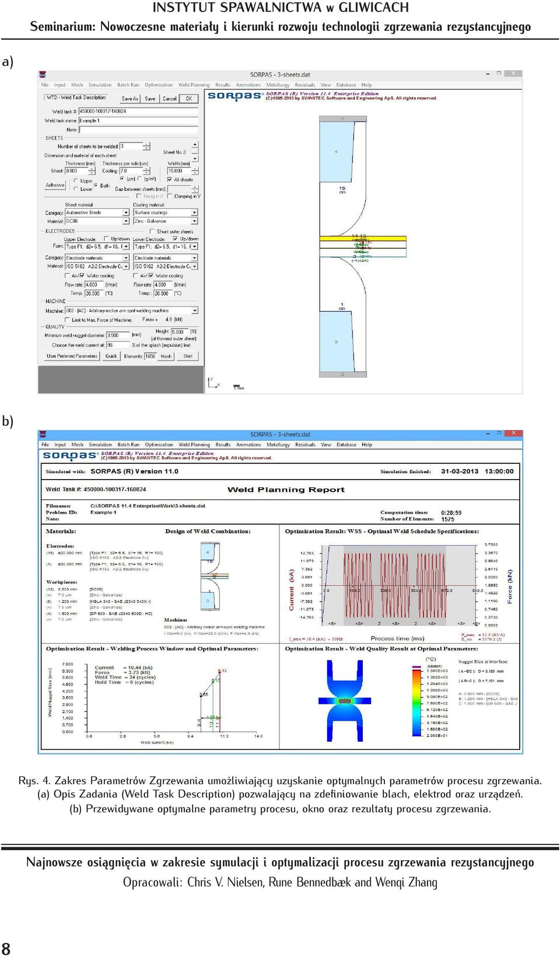Select the [µm] coating unit radio button
Screen dimensions: 560x957
tap(122, 179)
